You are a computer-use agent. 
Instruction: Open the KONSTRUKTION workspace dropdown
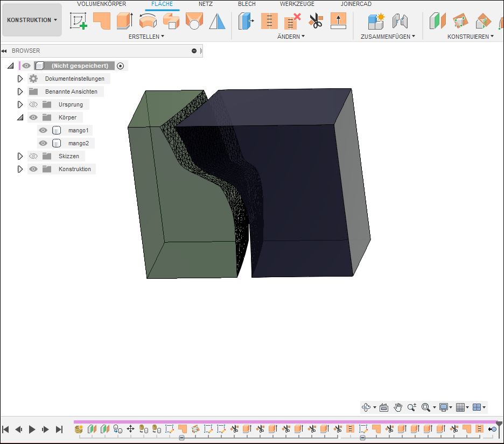pos(32,20)
